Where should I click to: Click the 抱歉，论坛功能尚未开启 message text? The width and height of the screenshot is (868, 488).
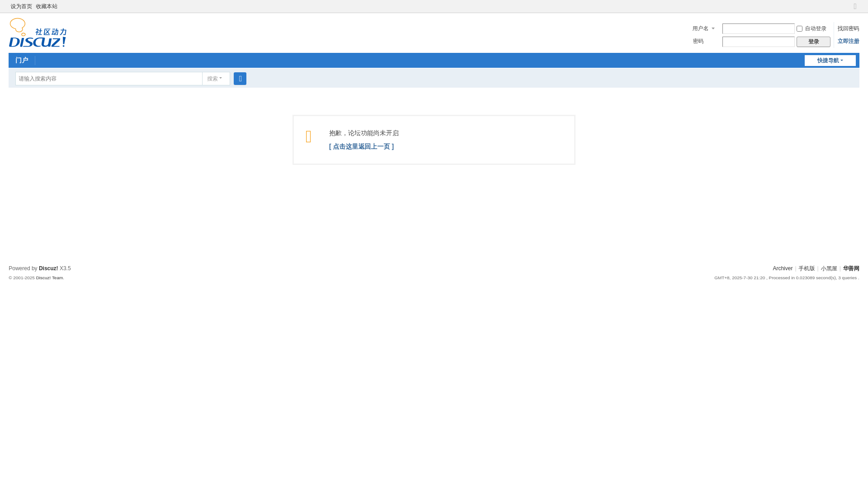pos(364,133)
